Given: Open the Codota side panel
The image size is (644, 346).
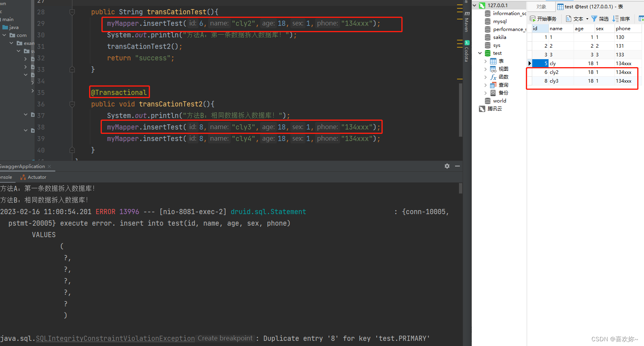Looking at the screenshot, I should (x=467, y=51).
